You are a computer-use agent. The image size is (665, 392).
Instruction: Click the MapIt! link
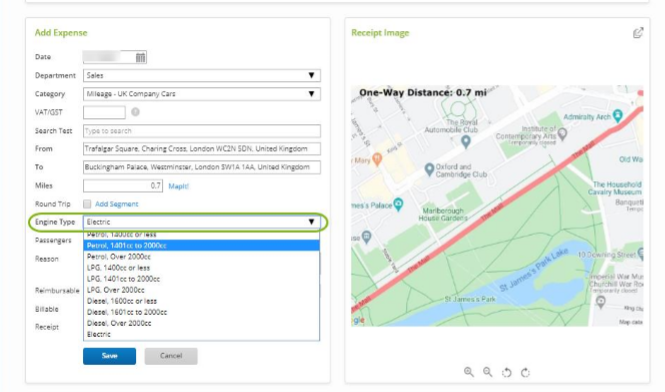click(x=179, y=186)
